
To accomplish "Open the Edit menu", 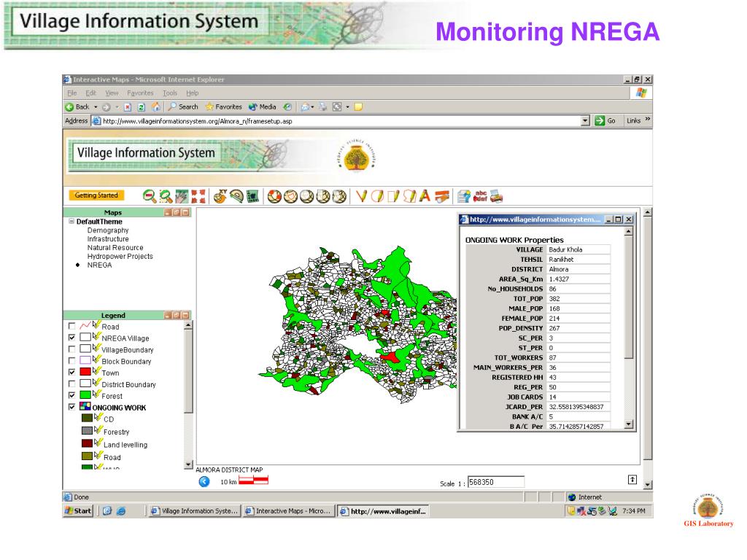I will click(90, 93).
